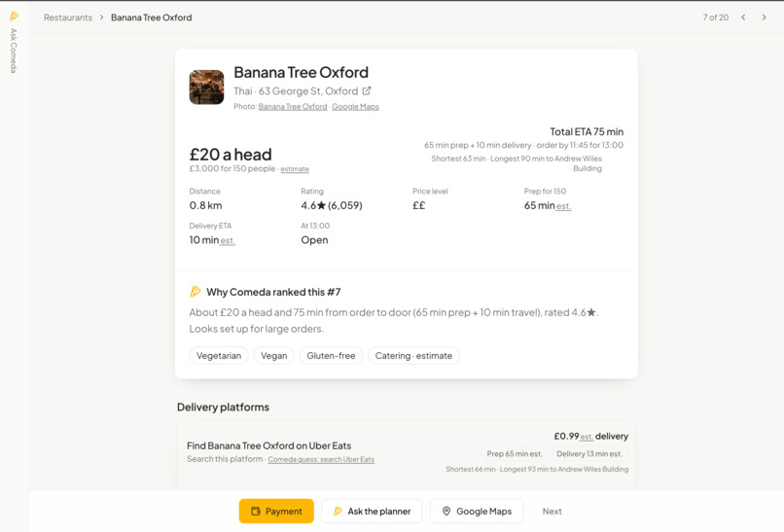Click the Next button in bottom bar
This screenshot has width=784, height=532.
(552, 511)
